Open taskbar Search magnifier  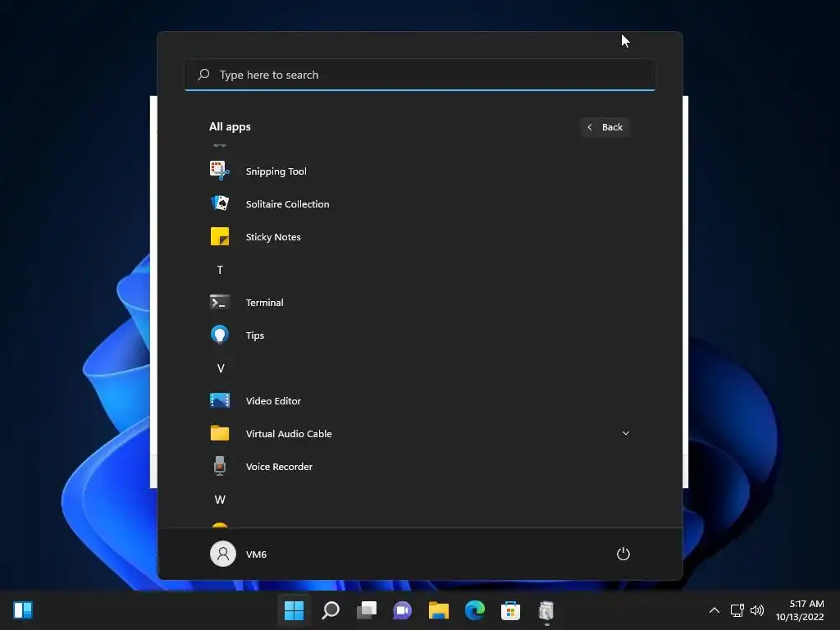(x=331, y=610)
